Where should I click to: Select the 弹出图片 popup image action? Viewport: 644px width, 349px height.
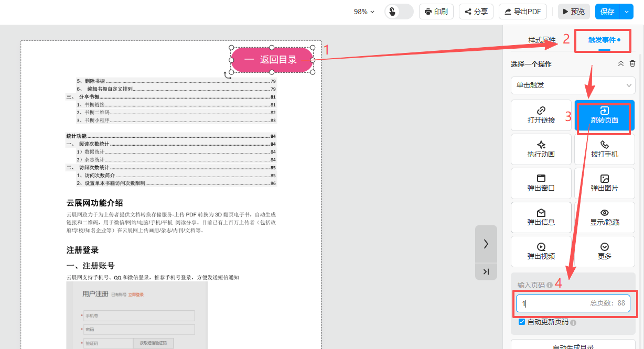pos(604,183)
